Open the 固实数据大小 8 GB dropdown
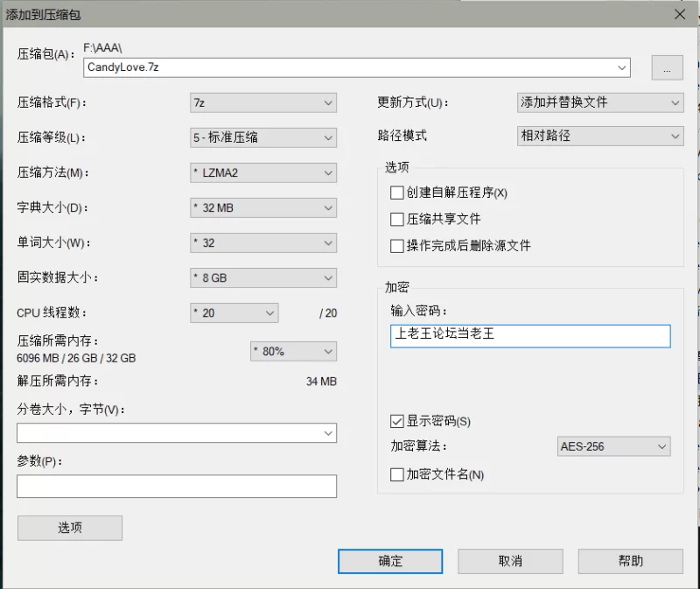Viewport: 700px width, 589px height. tap(263, 277)
